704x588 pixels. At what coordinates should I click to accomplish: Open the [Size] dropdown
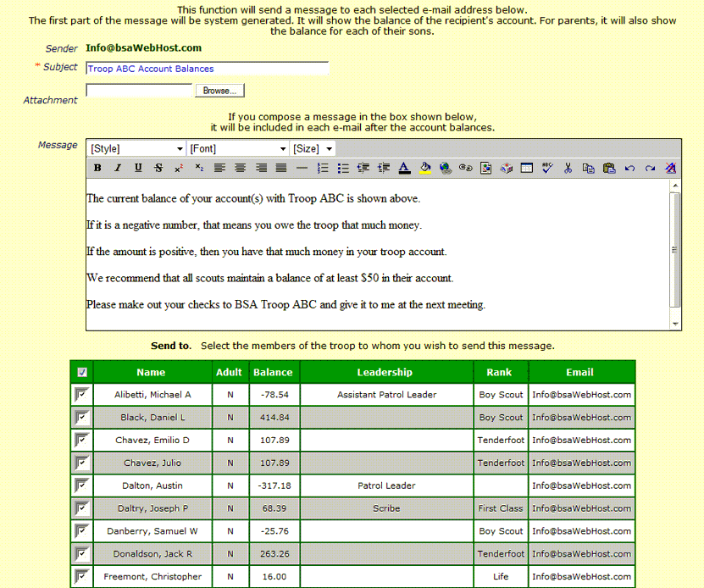tap(313, 148)
